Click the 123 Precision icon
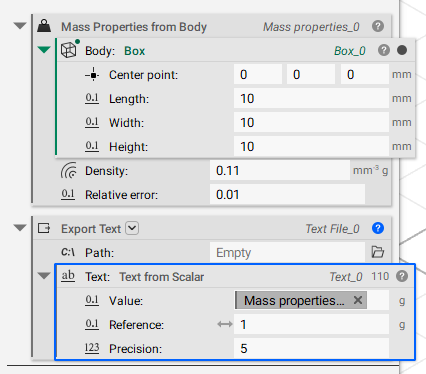426x374 pixels. point(92,348)
